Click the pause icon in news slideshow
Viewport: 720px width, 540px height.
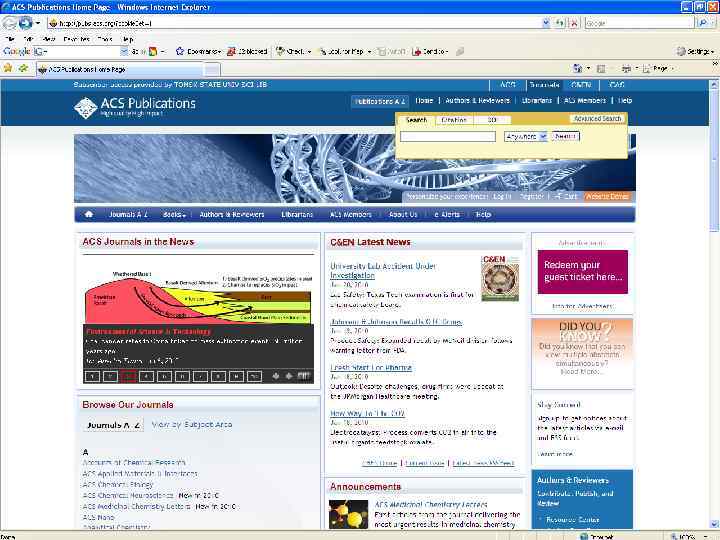point(304,376)
